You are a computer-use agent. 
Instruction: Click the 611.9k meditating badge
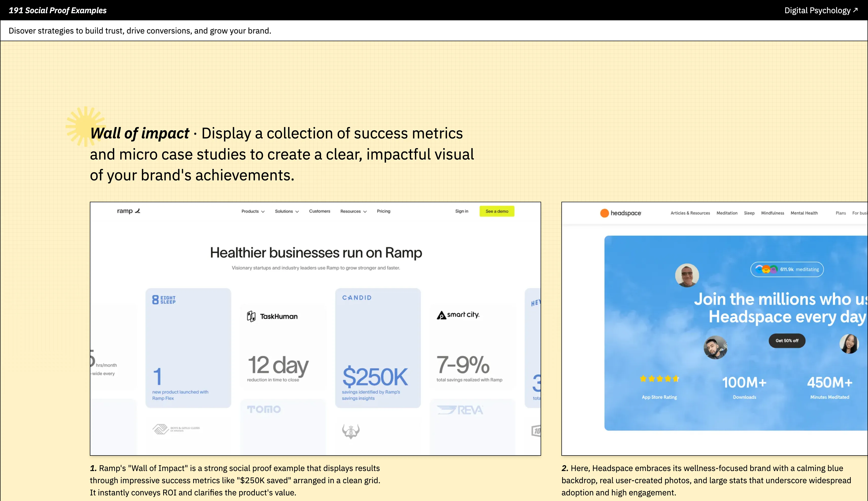pyautogui.click(x=787, y=269)
